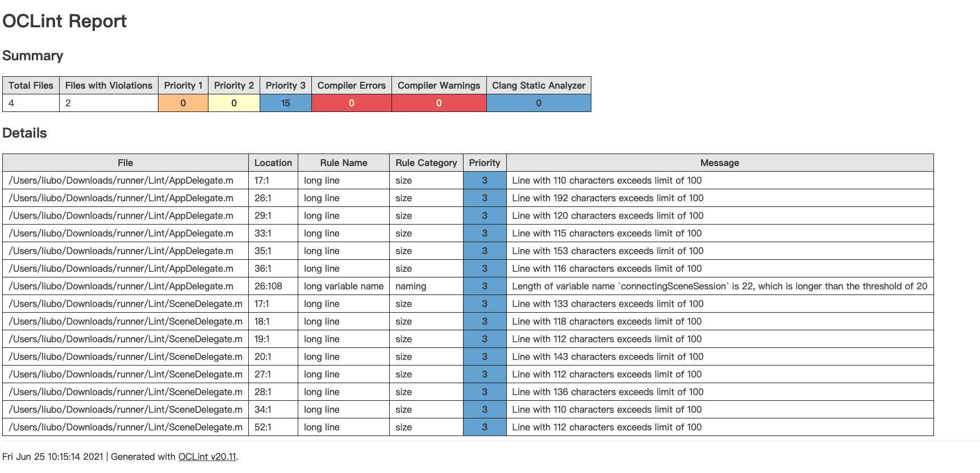This screenshot has width=980, height=473.
Task: Click the red Compiler Errors count cell
Action: tap(351, 103)
